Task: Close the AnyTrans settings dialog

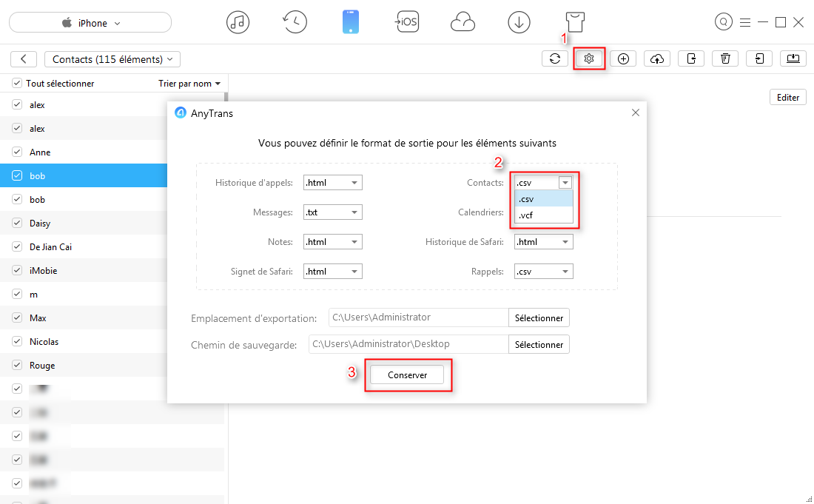Action: [x=636, y=112]
